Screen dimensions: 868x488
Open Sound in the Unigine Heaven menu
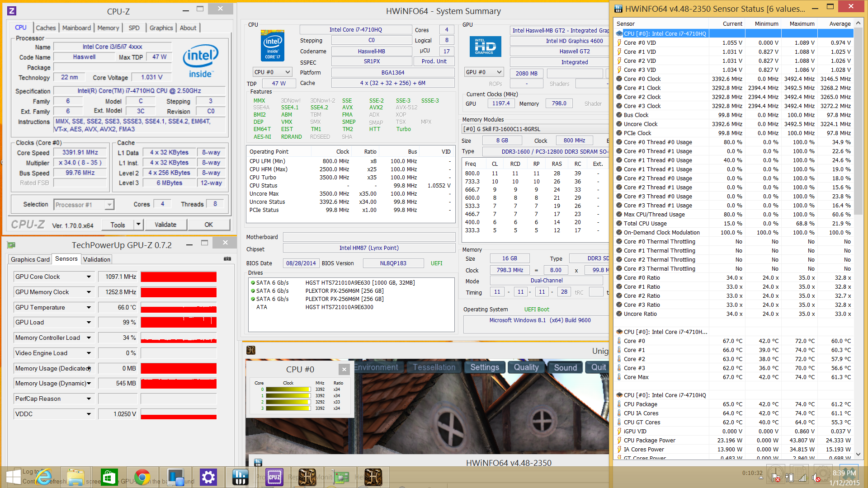pyautogui.click(x=565, y=367)
